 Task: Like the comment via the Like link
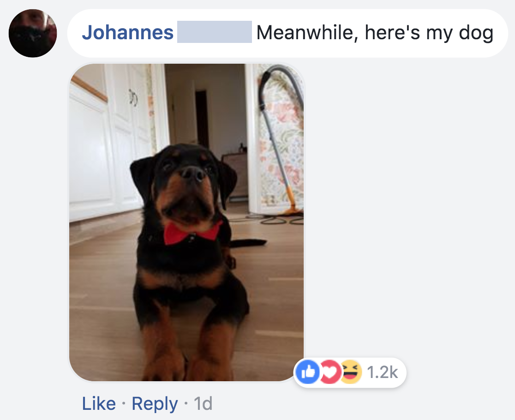tap(99, 403)
